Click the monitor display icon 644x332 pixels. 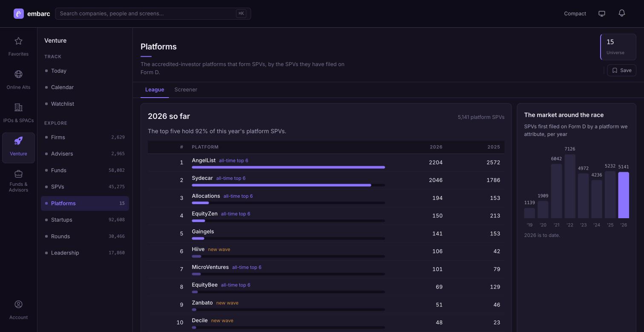[x=602, y=13]
